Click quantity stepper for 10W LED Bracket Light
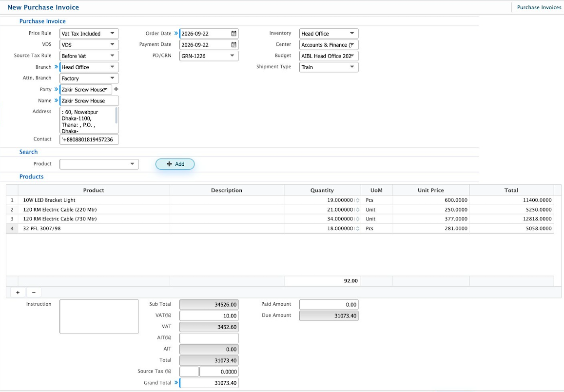This screenshot has width=564, height=392. click(x=357, y=200)
